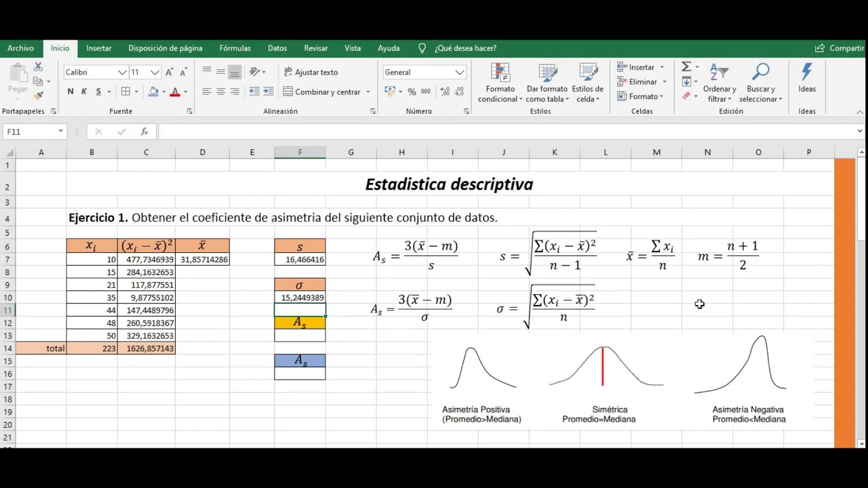
Task: Click the Compartir share button
Action: coord(840,48)
